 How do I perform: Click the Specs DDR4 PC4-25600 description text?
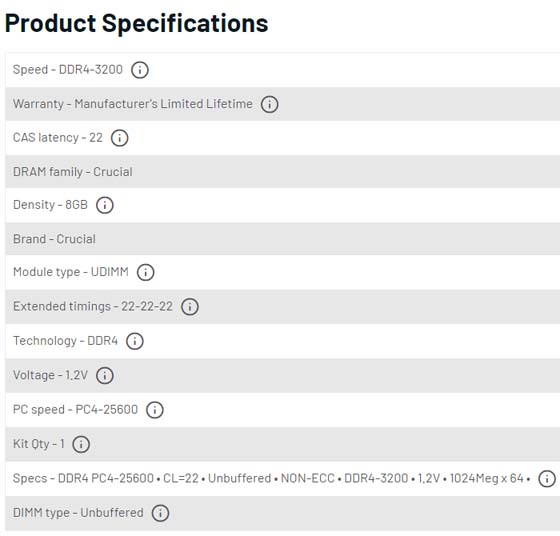click(272, 478)
